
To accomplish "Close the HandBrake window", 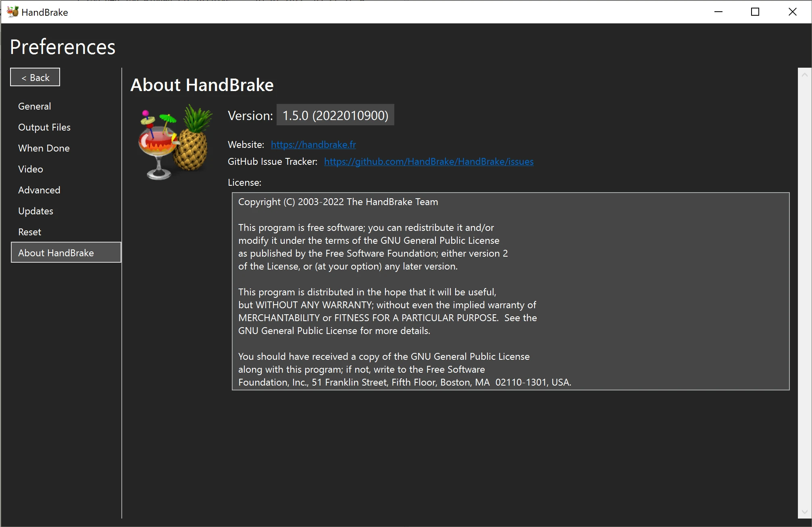I will [792, 12].
